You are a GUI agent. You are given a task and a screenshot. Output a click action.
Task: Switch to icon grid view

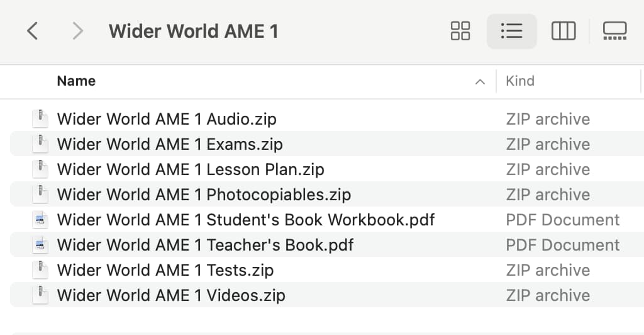pos(460,31)
